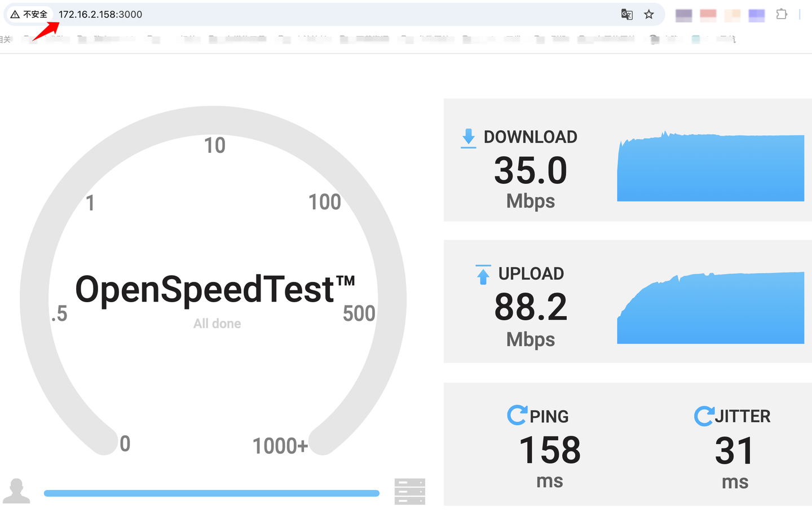The image size is (812, 517).
Task: Click the UPLOAD label
Action: (x=531, y=274)
